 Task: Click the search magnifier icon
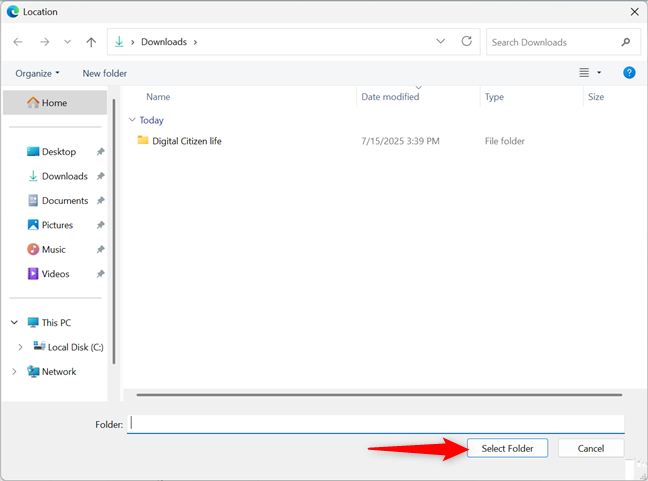click(626, 42)
